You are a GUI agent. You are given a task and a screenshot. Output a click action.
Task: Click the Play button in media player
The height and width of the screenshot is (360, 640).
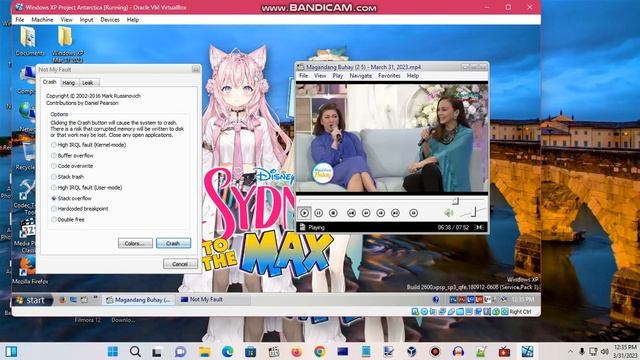click(x=304, y=213)
